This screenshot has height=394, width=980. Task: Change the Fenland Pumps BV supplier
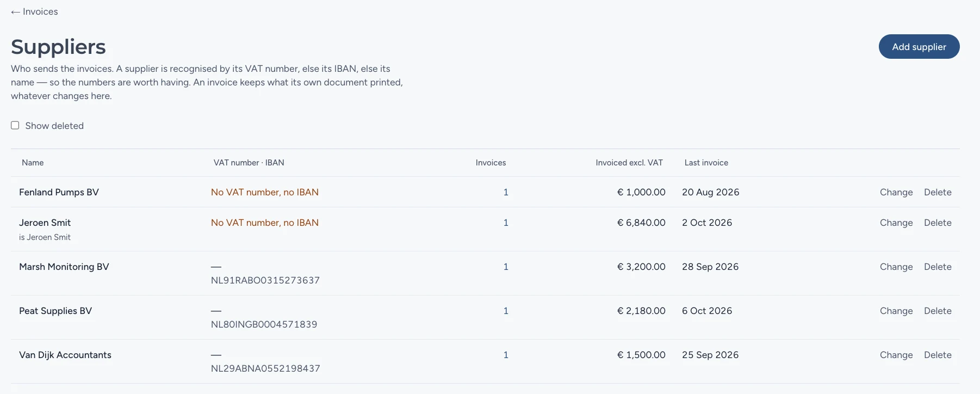click(x=896, y=192)
